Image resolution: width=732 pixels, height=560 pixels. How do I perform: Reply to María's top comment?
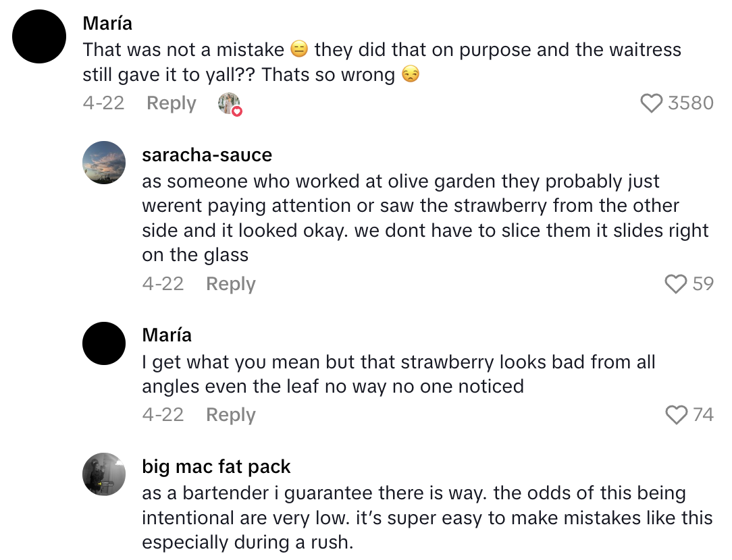click(172, 103)
